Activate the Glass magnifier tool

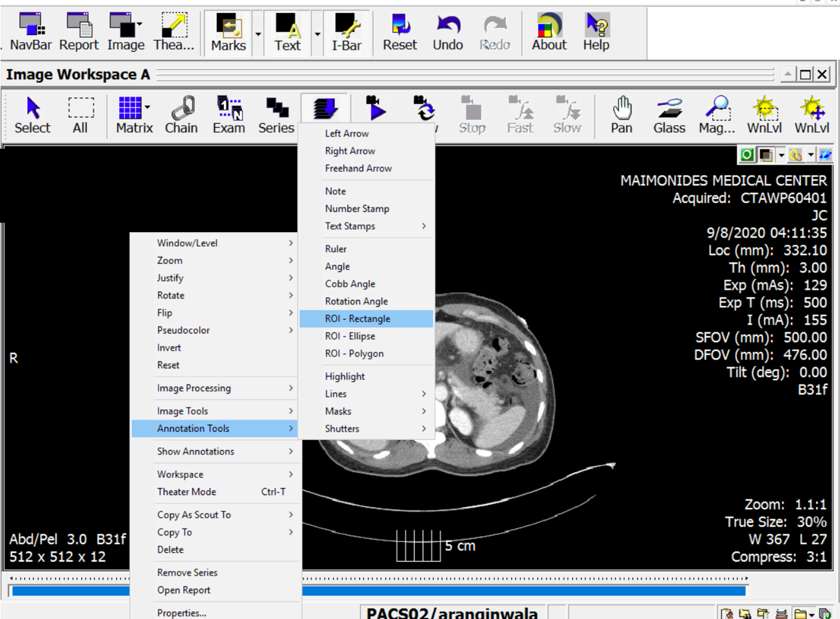click(669, 116)
